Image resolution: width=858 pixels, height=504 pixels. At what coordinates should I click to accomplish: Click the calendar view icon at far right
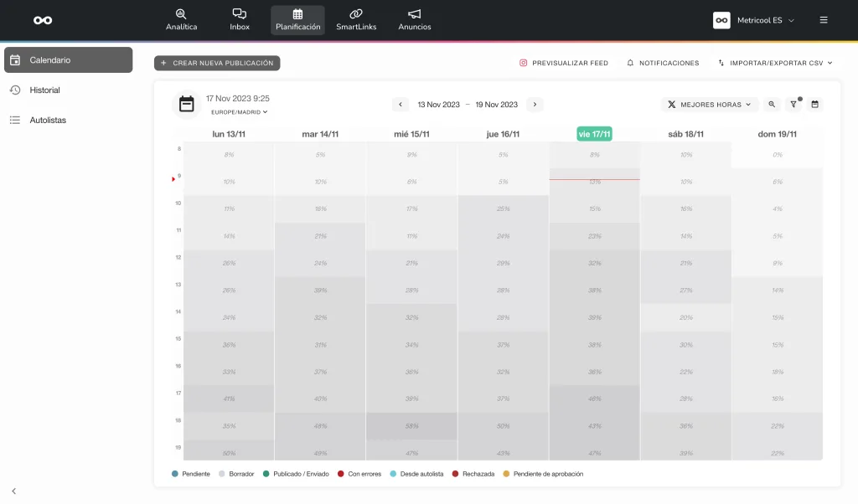coord(814,105)
